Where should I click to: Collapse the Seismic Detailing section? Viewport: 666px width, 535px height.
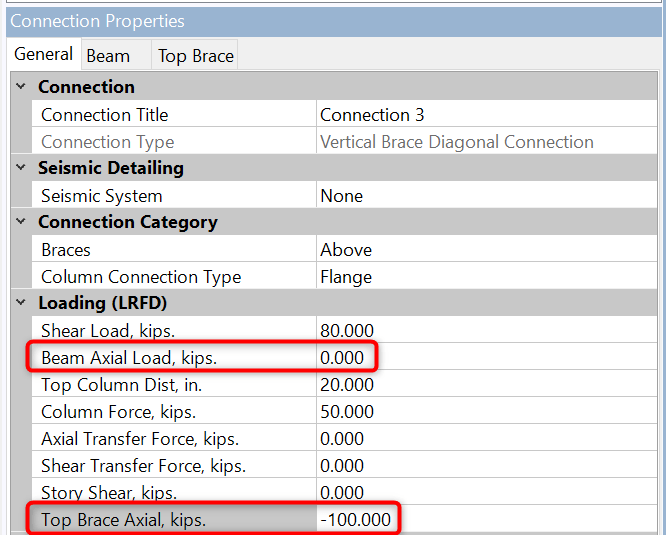point(21,168)
